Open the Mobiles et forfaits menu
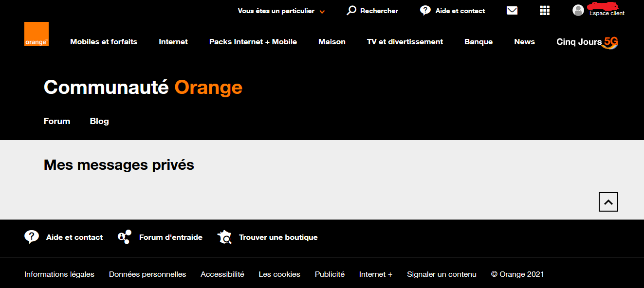The width and height of the screenshot is (644, 288). 104,42
